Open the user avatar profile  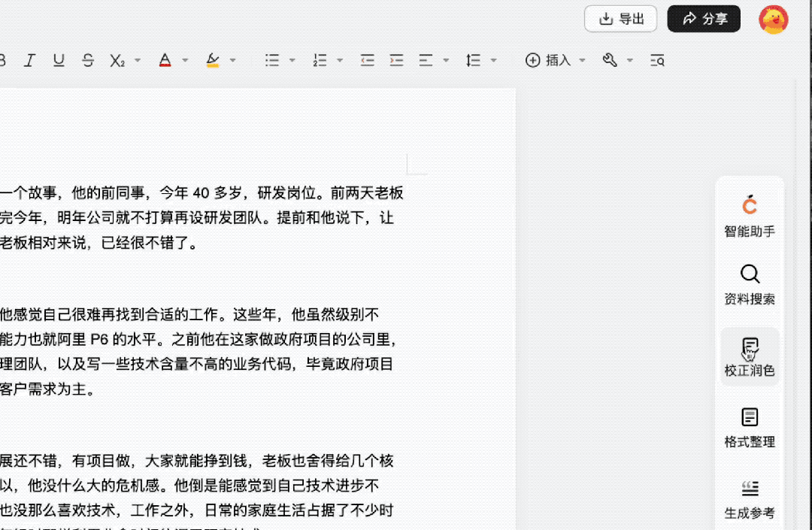click(774, 20)
